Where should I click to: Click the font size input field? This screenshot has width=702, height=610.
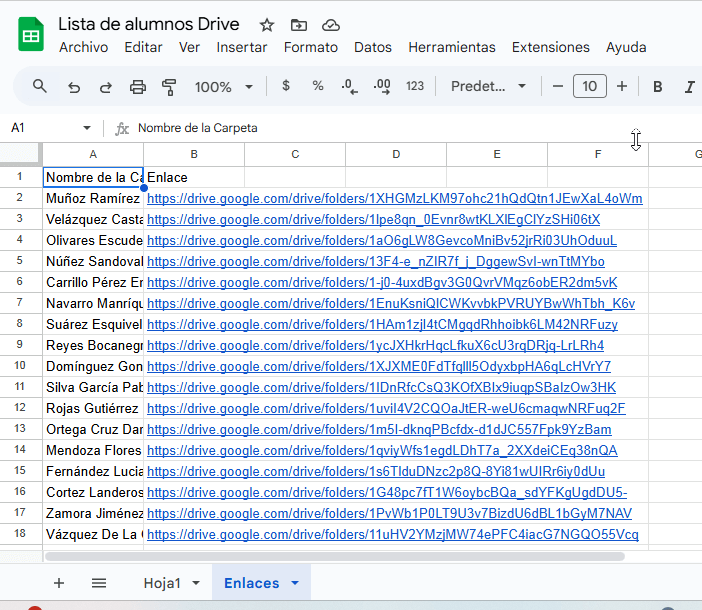point(589,87)
